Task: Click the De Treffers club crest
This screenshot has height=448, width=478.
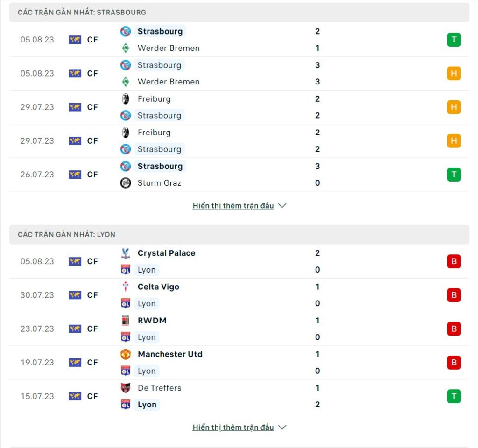Action: (126, 388)
